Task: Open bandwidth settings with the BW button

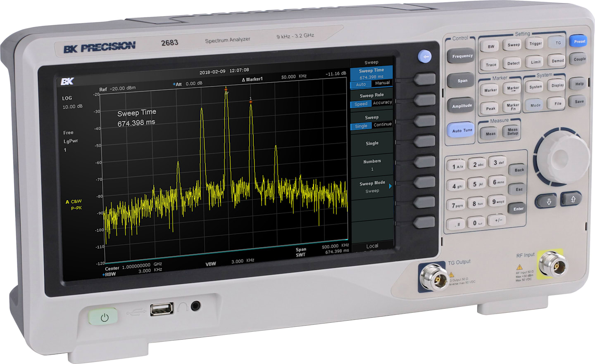Action: (490, 46)
